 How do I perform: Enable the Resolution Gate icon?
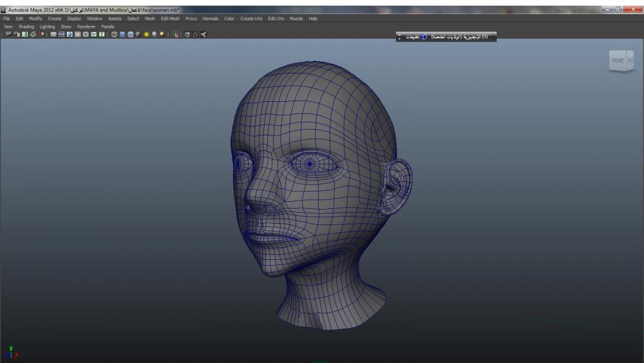pyautogui.click(x=69, y=34)
